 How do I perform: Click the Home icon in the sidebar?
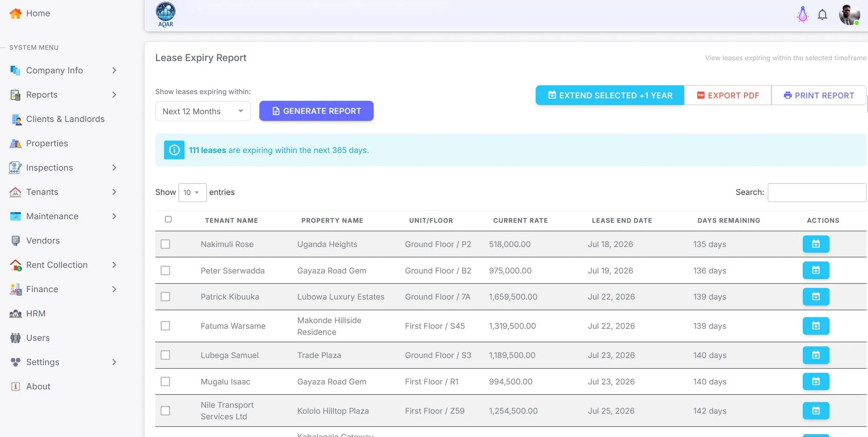(x=15, y=13)
